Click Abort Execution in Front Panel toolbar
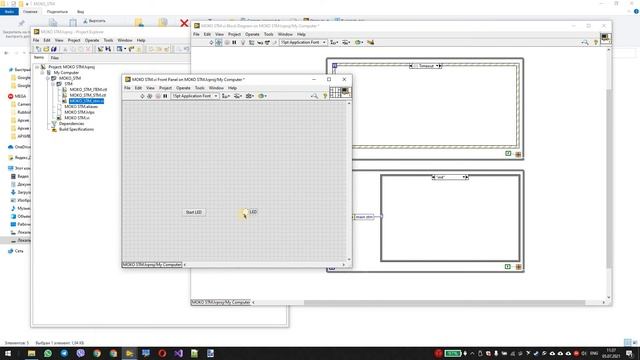 [x=158, y=96]
